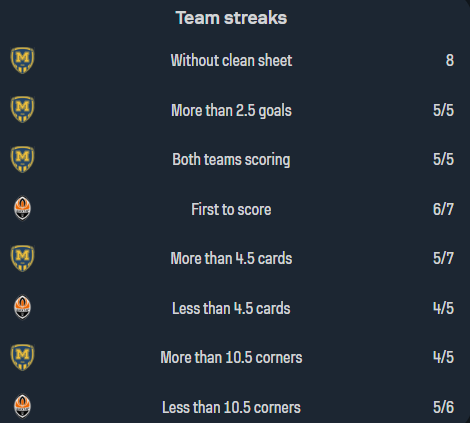Click the Metalist crest beside Without clean sheet
Screen dimensions: 470x423
pos(22,60)
